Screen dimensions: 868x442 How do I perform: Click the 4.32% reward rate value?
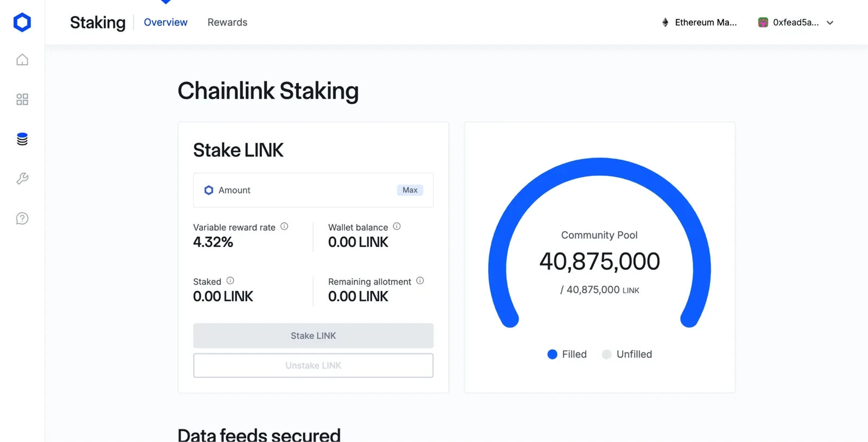[x=213, y=242]
